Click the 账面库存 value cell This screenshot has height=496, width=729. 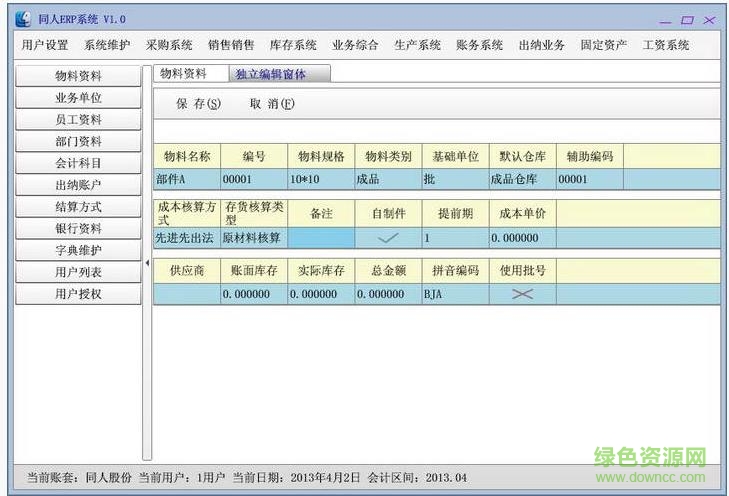(254, 294)
